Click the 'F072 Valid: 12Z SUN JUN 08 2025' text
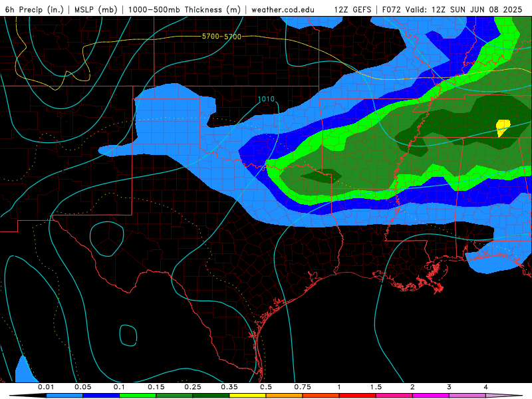Viewport: 532px width, 399px height. tap(452, 9)
